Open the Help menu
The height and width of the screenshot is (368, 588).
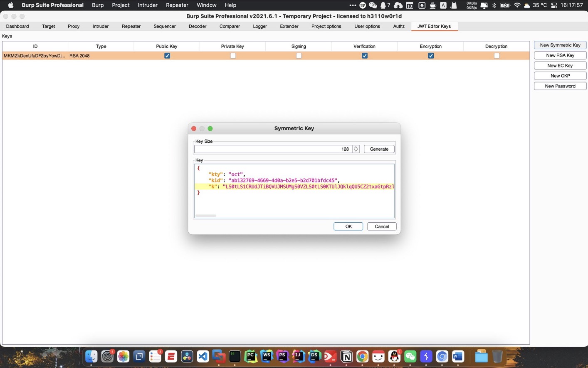pos(230,5)
